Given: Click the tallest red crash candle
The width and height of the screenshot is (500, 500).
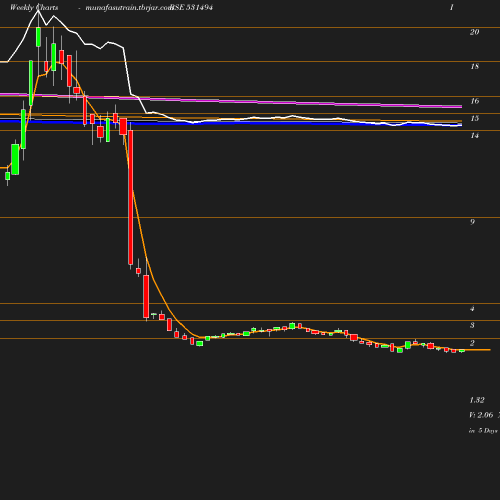Looking at the screenshot, I should coord(131,197).
